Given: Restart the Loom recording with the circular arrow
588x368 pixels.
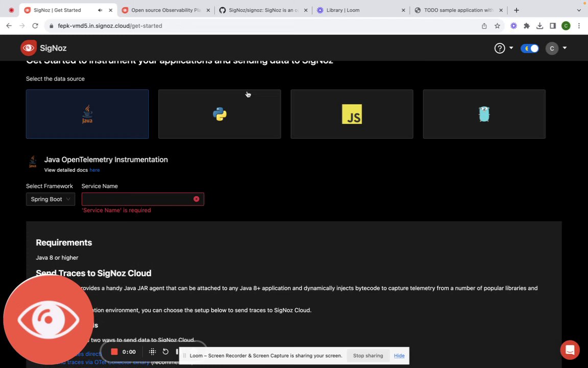Looking at the screenshot, I should click(165, 352).
